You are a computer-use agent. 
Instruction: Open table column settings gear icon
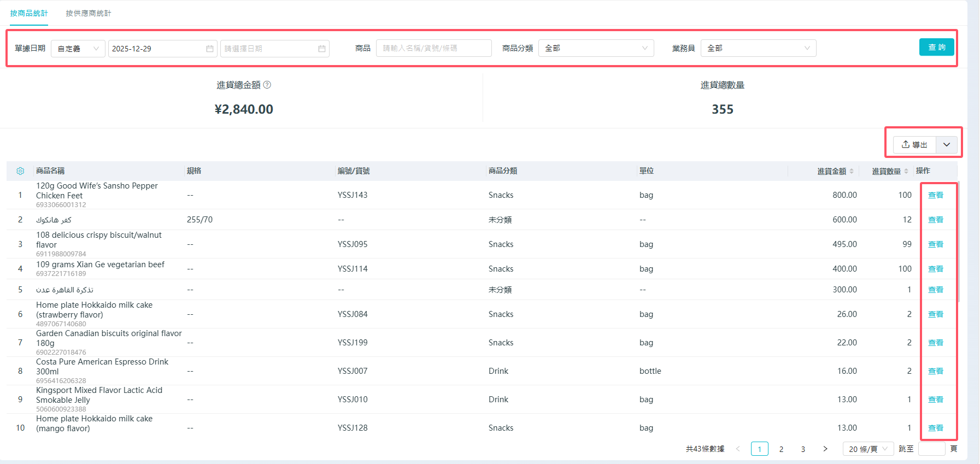tap(20, 171)
